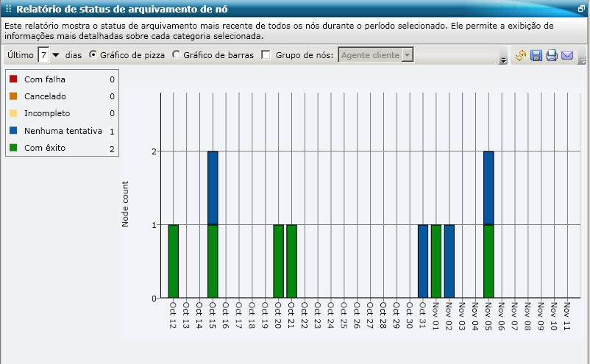Email the report using the envelope icon
The width and height of the screenshot is (590, 364).
point(567,55)
